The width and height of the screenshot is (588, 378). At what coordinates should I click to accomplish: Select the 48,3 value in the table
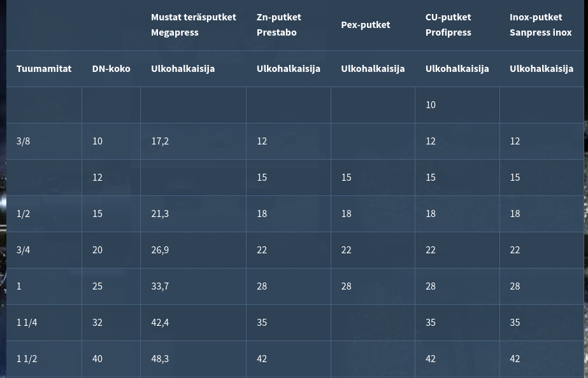pos(160,359)
